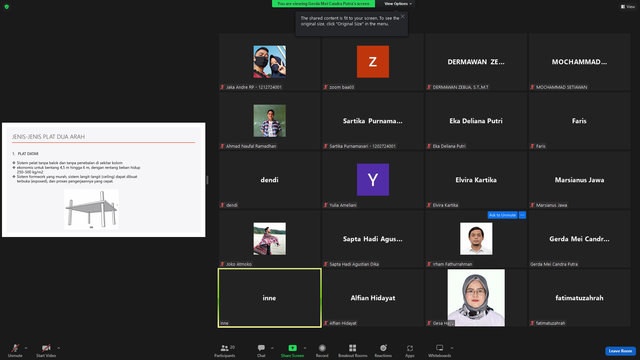
Task: Select fatimatuzahrah participant tile
Action: coord(579,298)
